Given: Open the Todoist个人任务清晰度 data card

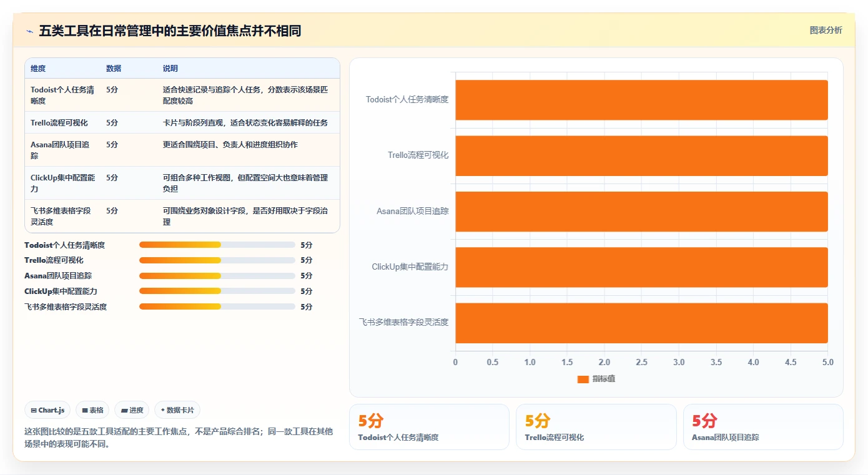Looking at the screenshot, I should (429, 427).
